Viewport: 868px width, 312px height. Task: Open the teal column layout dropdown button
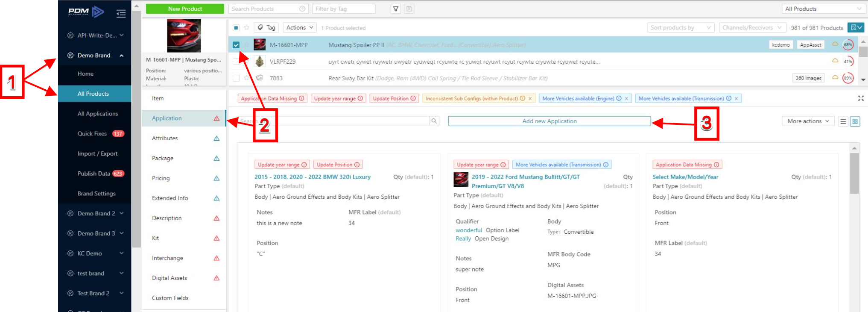(x=856, y=28)
